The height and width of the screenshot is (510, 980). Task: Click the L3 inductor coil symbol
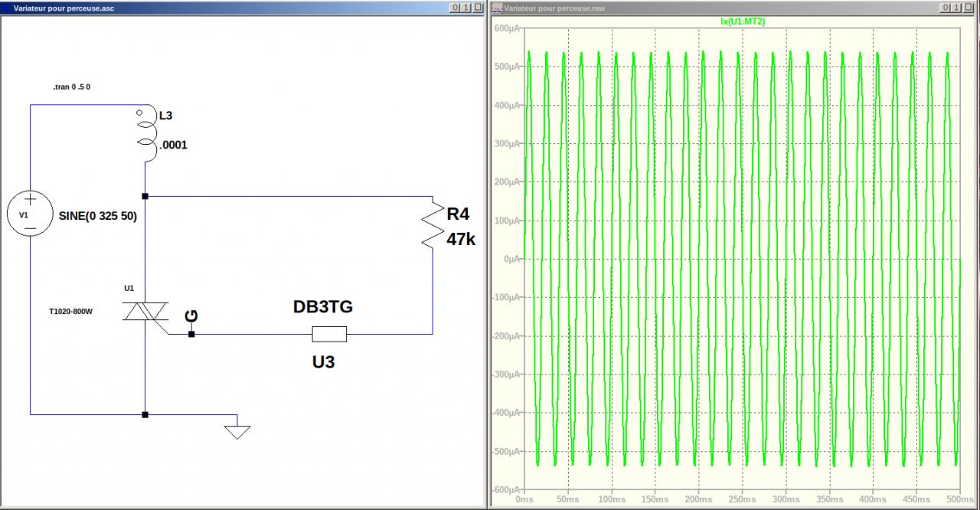point(145,134)
